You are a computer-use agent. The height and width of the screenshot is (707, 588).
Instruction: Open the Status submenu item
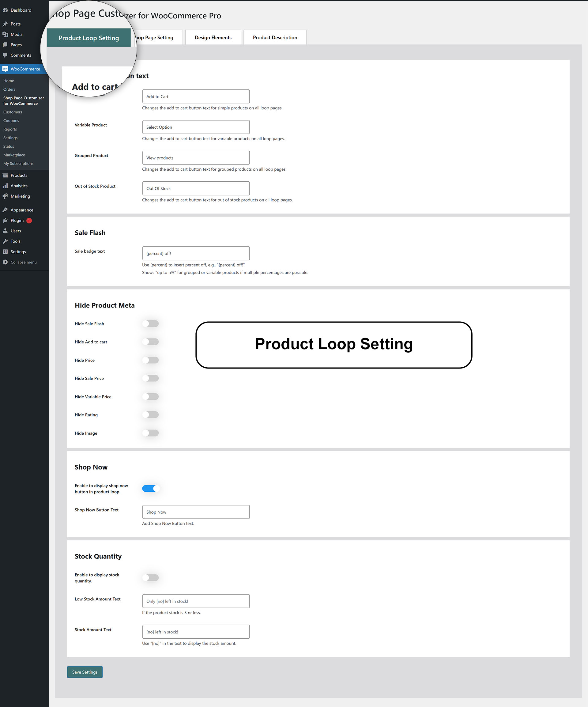[9, 146]
